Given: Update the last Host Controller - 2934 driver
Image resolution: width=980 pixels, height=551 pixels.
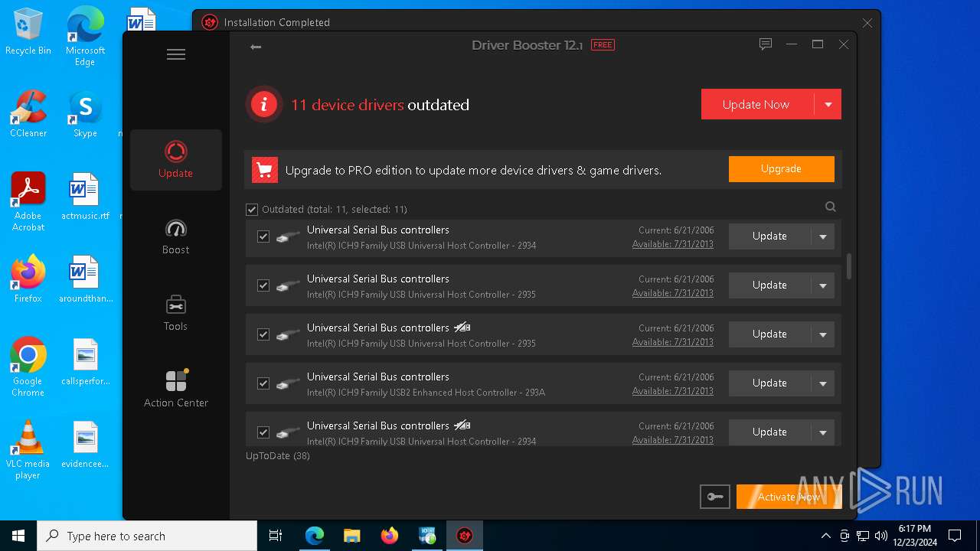Looking at the screenshot, I should [769, 432].
